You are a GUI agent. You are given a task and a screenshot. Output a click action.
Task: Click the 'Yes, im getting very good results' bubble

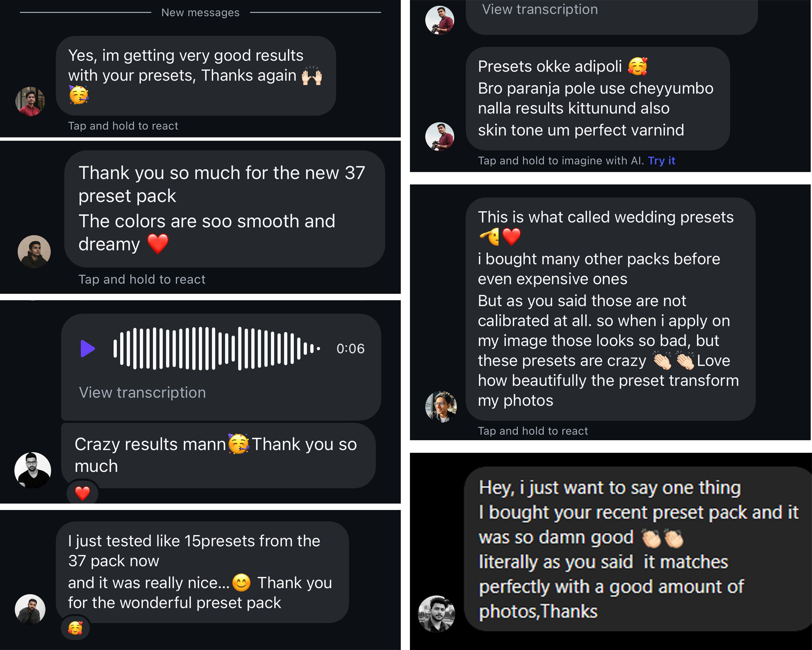pyautogui.click(x=196, y=75)
